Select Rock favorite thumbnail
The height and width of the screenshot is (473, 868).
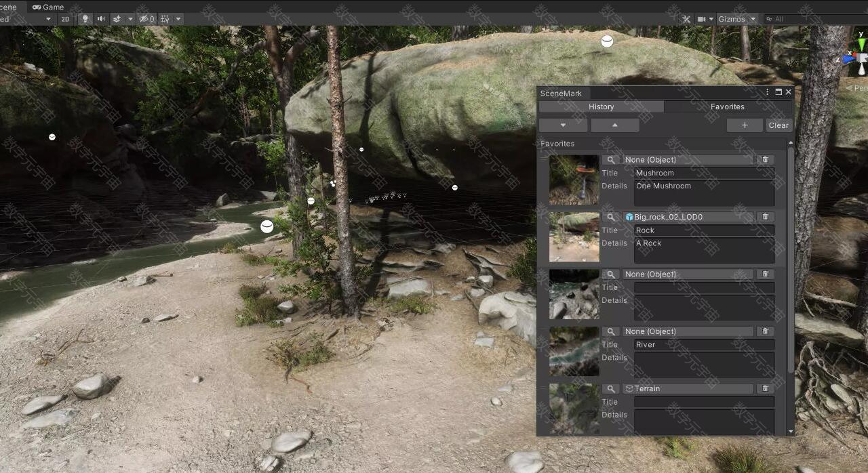[x=574, y=237]
